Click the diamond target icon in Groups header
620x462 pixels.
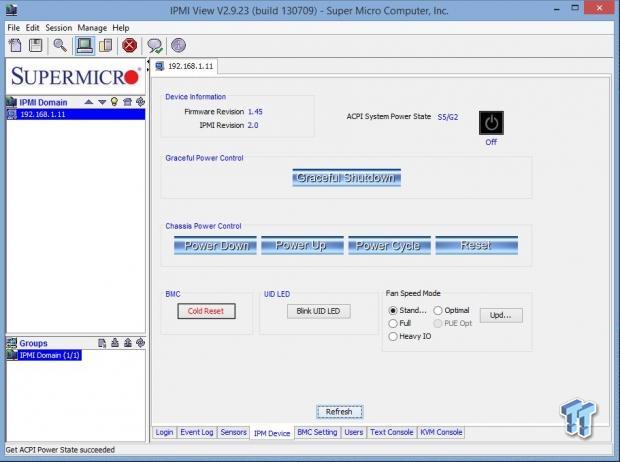tap(140, 343)
